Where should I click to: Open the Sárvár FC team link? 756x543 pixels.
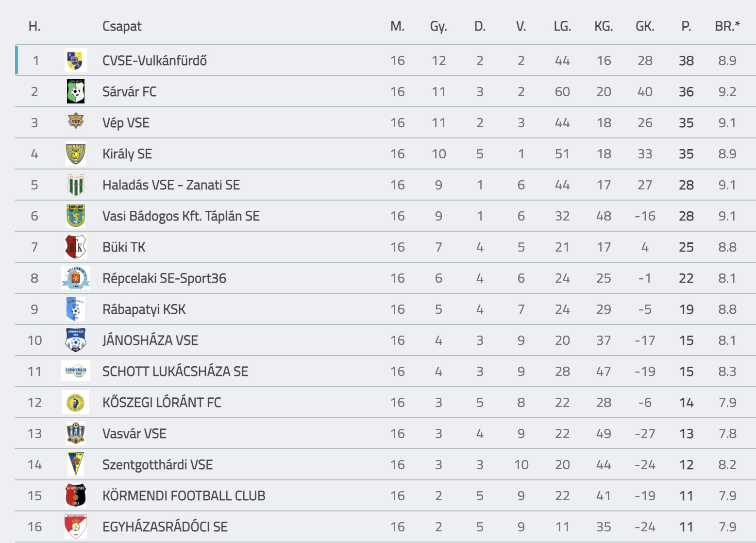(130, 92)
